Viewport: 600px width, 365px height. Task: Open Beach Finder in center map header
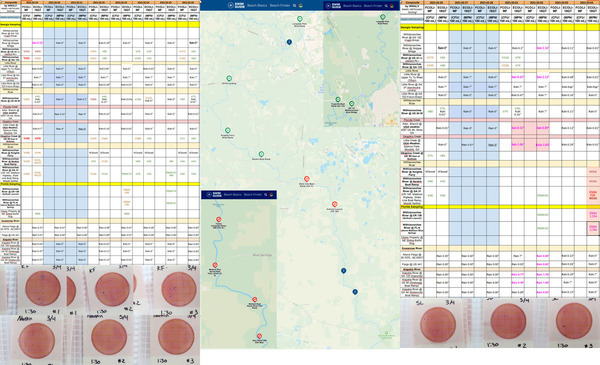(280, 6)
